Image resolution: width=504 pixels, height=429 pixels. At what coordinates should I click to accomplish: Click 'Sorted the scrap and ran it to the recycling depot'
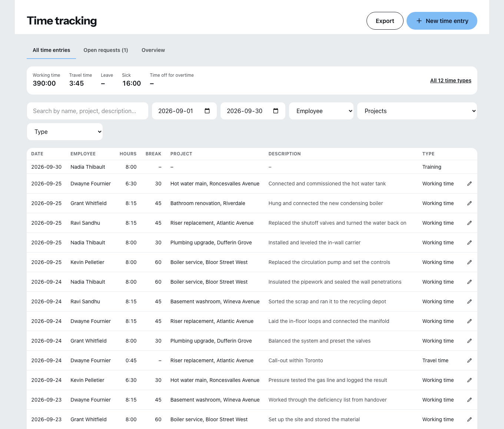(x=327, y=301)
